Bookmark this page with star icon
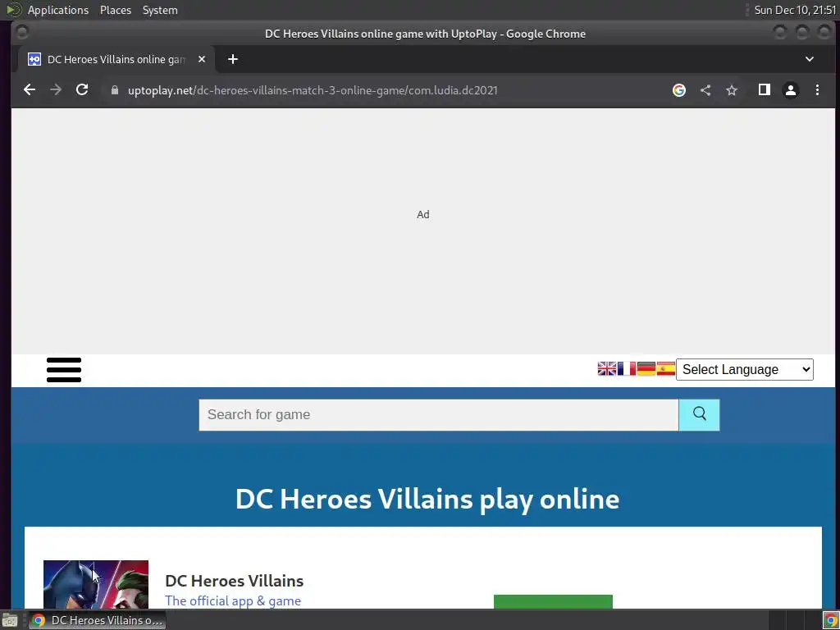 [732, 90]
